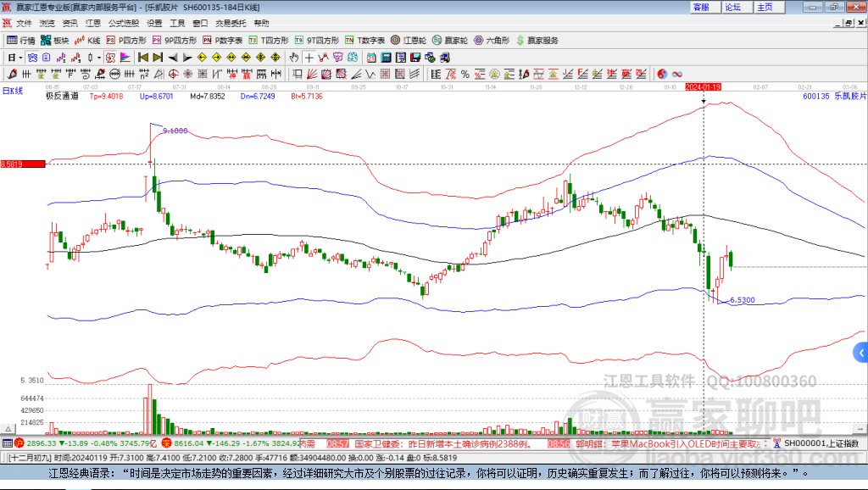Click the red-blue yin-yang icon
This screenshot has height=490, width=868.
(662, 75)
